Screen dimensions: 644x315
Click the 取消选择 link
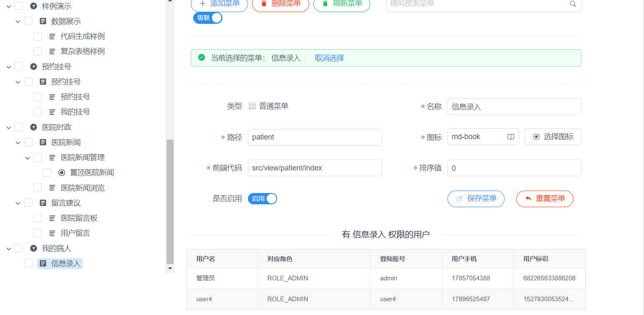point(329,58)
